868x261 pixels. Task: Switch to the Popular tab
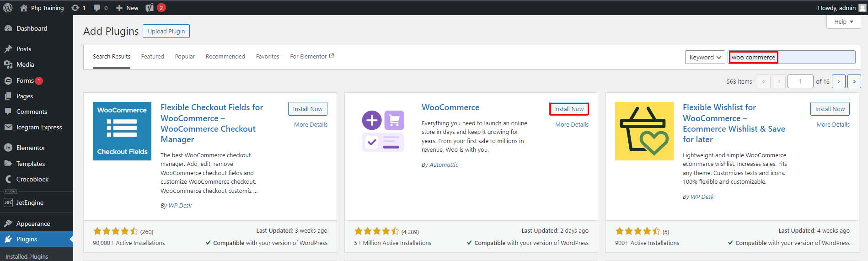[x=185, y=57]
